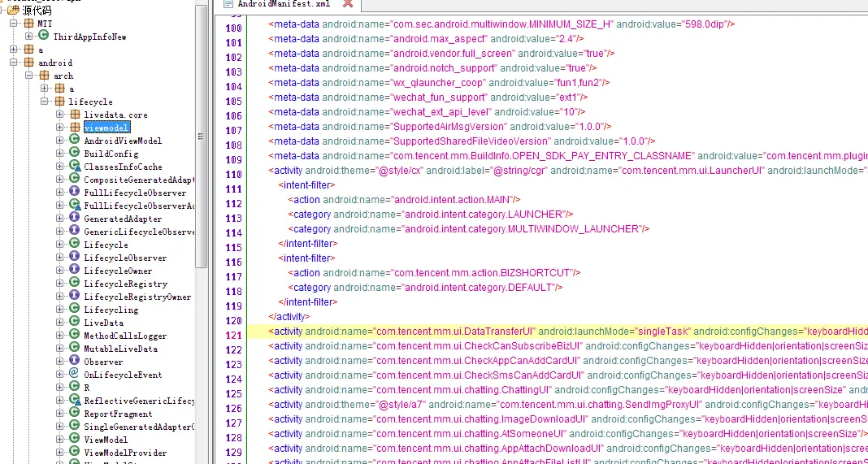Click the OnLifecycleEvent annotation icon
The width and height of the screenshot is (868, 464).
point(74,375)
